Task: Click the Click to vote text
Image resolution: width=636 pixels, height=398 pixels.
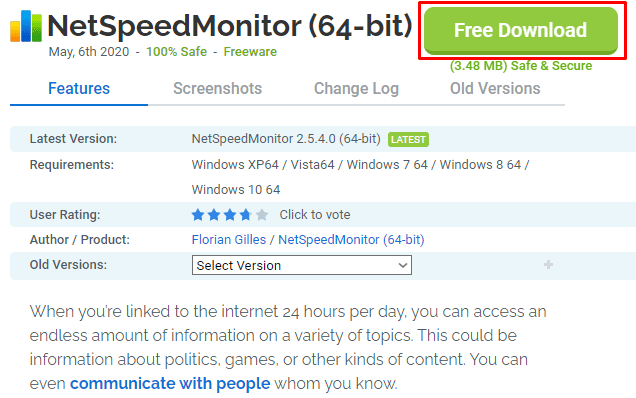Action: pyautogui.click(x=315, y=215)
